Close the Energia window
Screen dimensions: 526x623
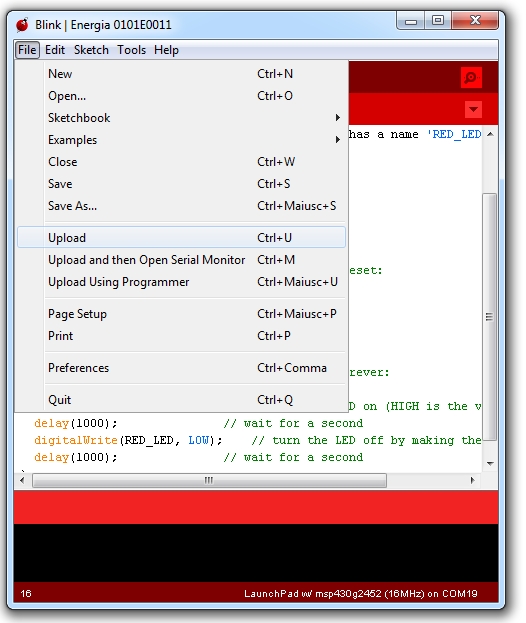coord(475,21)
